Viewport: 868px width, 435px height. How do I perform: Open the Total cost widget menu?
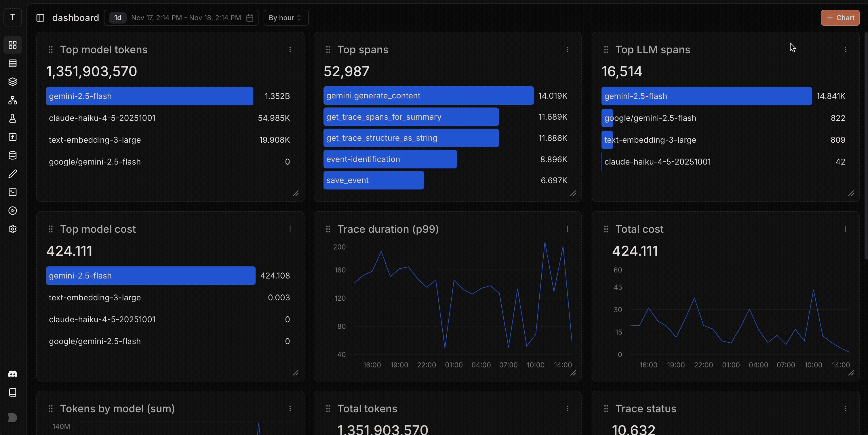[x=846, y=229]
